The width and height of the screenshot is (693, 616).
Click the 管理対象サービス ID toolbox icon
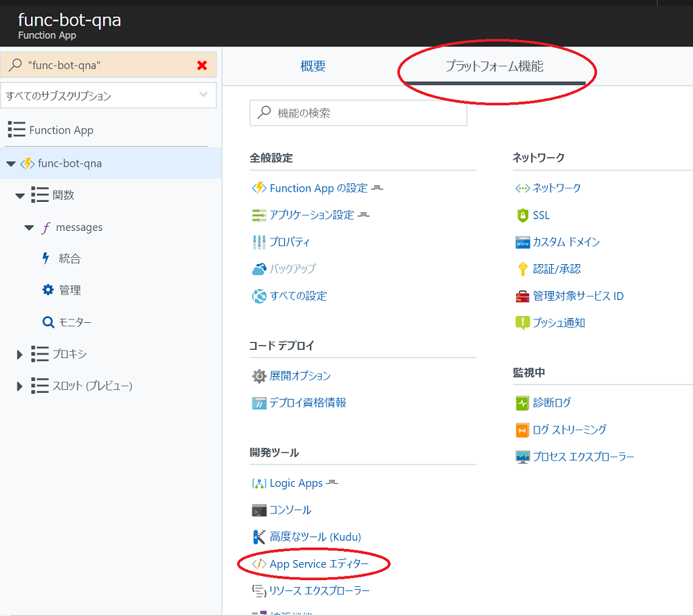(x=522, y=296)
